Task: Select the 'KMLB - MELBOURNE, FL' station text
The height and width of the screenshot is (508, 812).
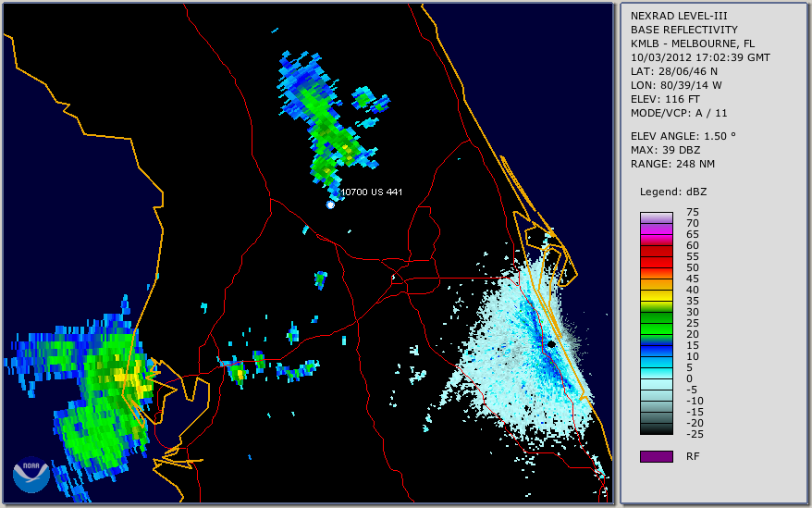Action: pos(693,43)
